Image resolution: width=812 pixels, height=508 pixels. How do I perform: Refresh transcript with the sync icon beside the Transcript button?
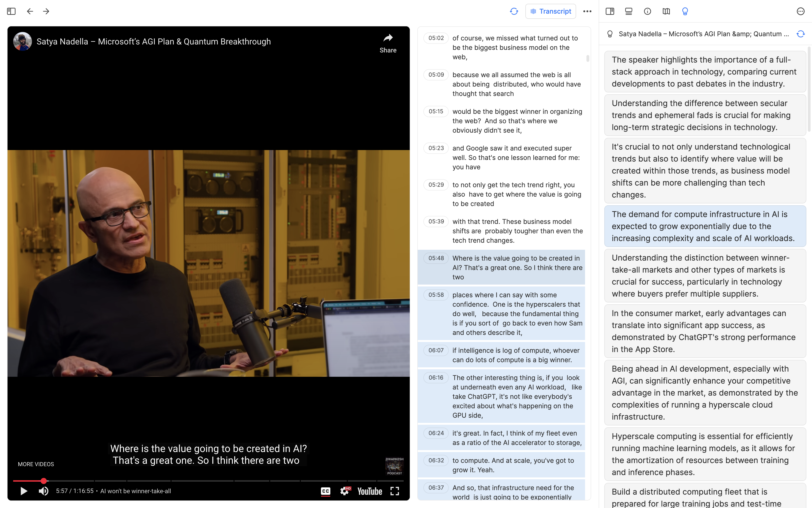pyautogui.click(x=514, y=12)
